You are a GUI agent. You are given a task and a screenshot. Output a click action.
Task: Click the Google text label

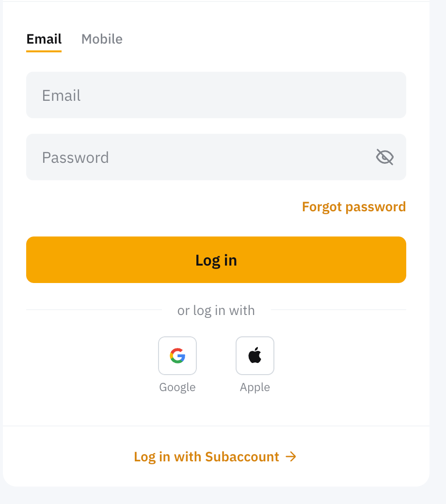[177, 387]
